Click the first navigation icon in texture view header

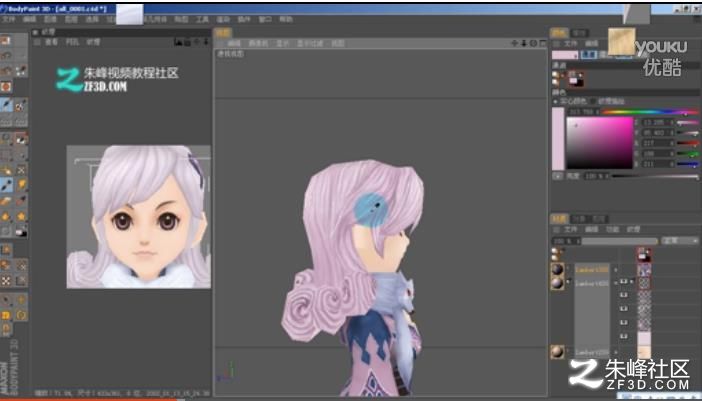click(178, 42)
